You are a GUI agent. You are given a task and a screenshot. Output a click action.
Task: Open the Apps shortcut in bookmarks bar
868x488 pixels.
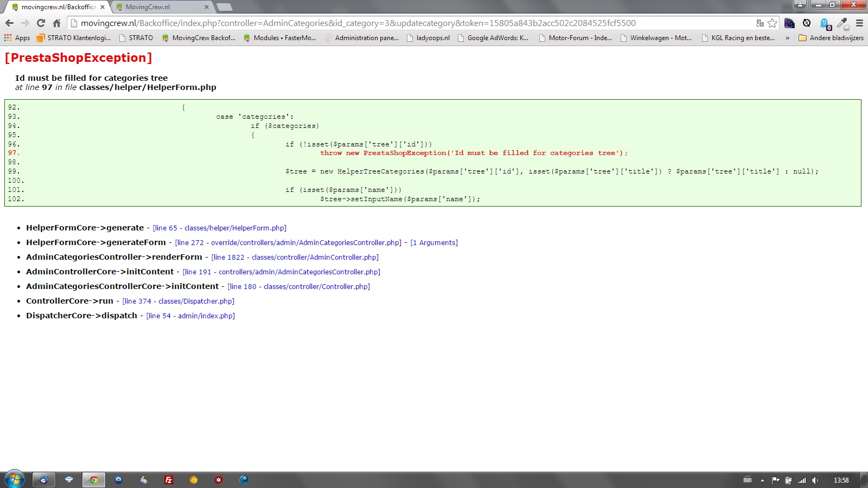17,38
